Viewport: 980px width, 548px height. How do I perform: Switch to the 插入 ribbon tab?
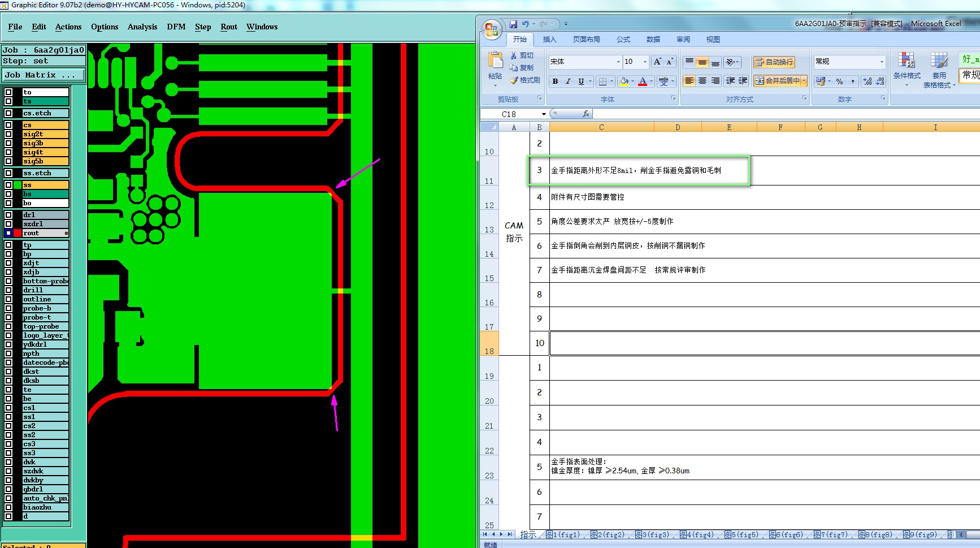click(549, 40)
